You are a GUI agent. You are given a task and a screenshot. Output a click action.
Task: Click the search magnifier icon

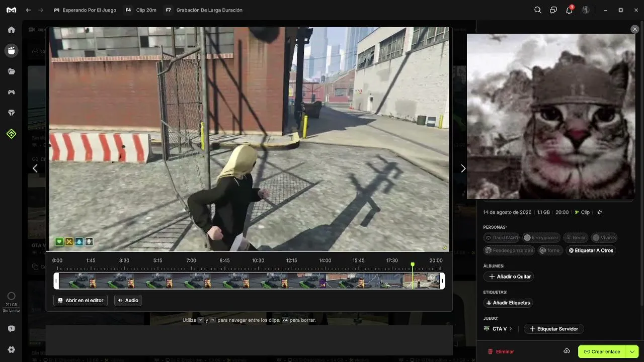tap(538, 10)
